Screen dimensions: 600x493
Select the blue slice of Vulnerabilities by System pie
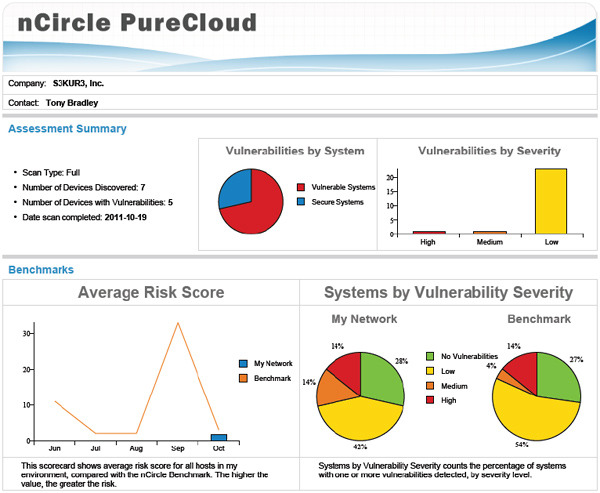(238, 189)
